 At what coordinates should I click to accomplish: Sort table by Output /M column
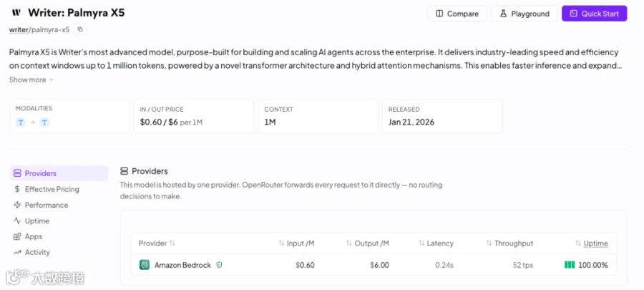tap(367, 243)
